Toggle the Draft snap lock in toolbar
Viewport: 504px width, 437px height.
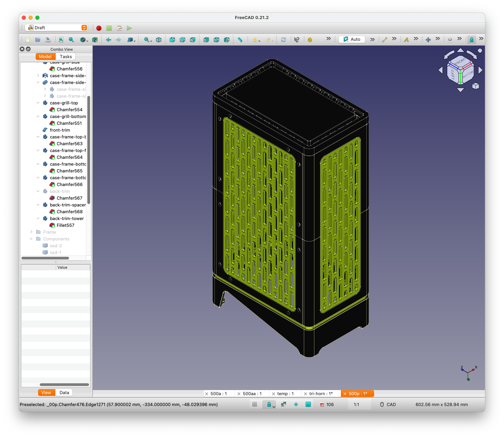pos(472,40)
